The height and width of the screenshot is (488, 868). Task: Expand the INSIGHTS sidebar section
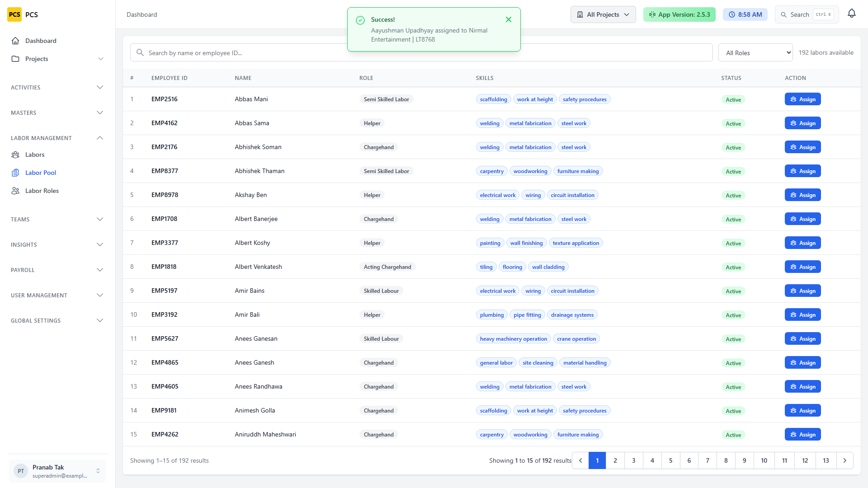[x=57, y=244]
